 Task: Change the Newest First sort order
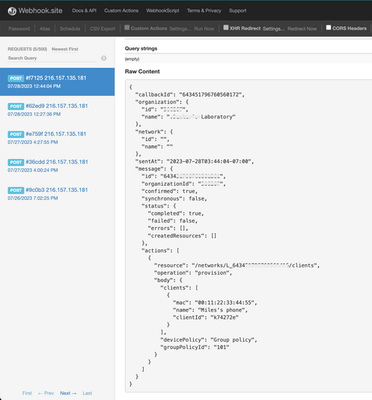click(x=65, y=49)
